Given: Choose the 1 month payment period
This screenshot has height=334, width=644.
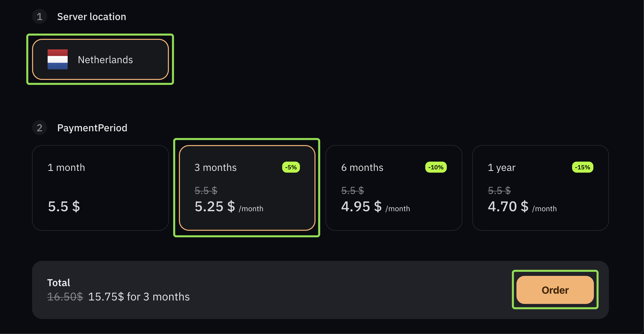Looking at the screenshot, I should tap(100, 188).
